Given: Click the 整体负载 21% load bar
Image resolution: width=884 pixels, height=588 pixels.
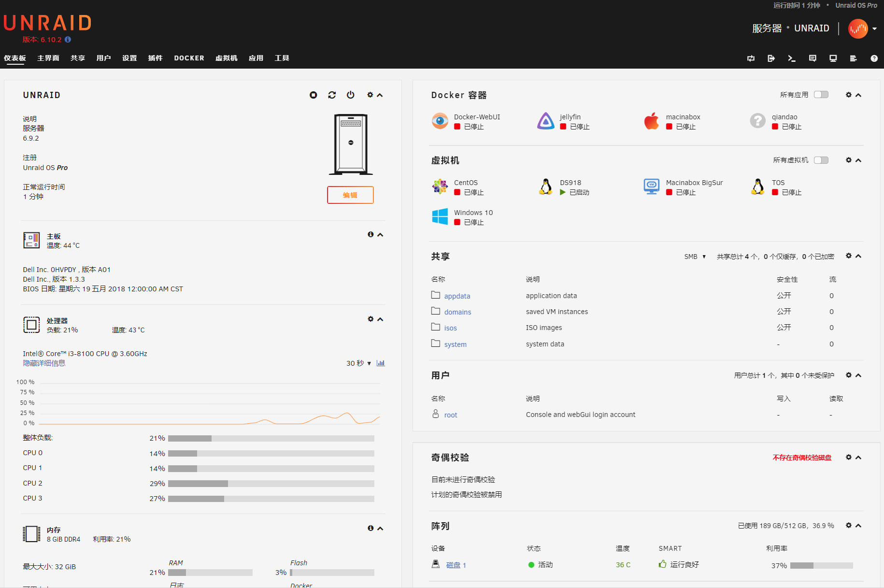Looking at the screenshot, I should click(271, 438).
